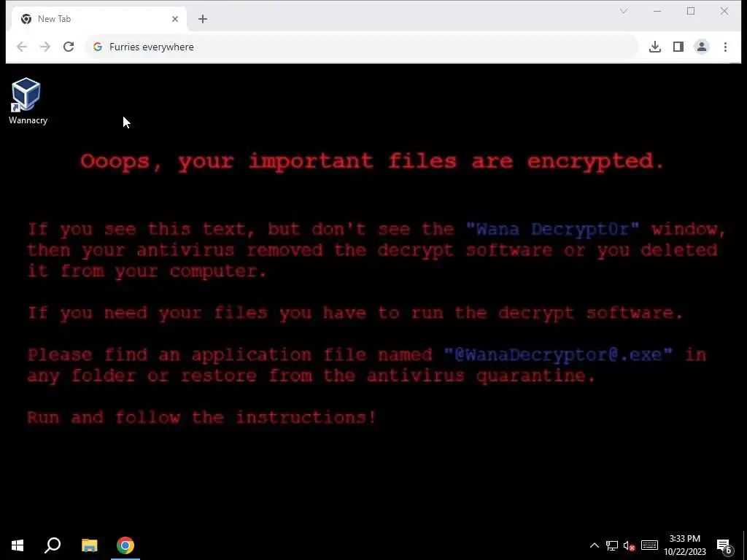Click the Chrome taskbar icon
747x560 pixels.
click(x=125, y=545)
